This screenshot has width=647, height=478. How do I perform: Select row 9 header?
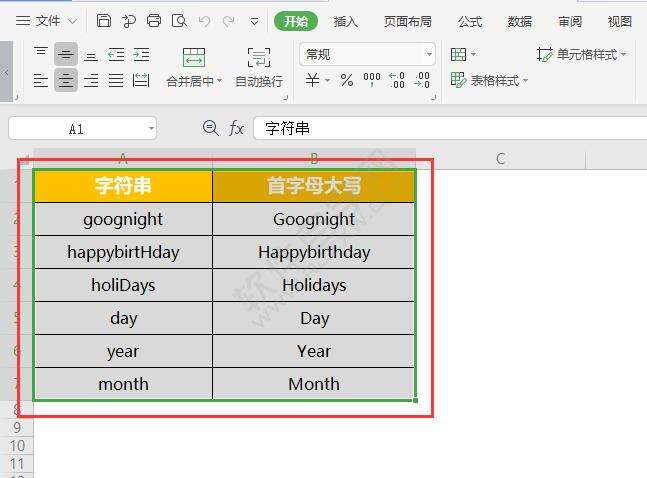(x=17, y=427)
